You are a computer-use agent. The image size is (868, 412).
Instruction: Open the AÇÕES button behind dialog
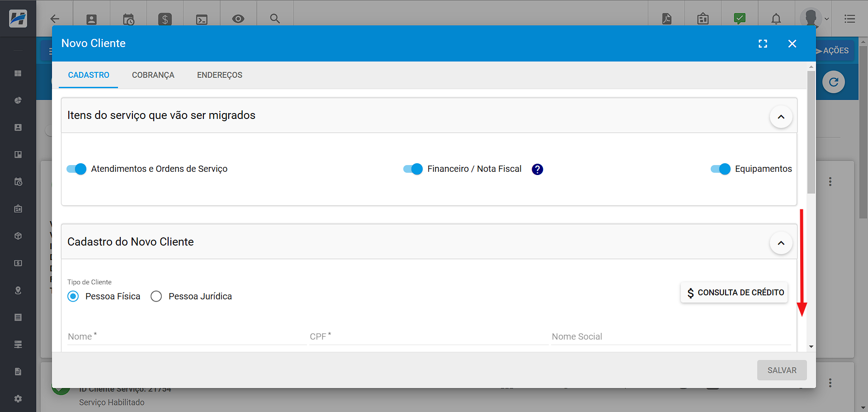tap(835, 51)
